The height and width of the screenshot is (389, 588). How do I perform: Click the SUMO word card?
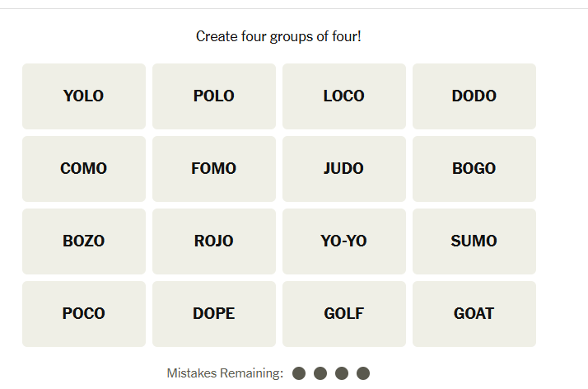click(x=474, y=241)
